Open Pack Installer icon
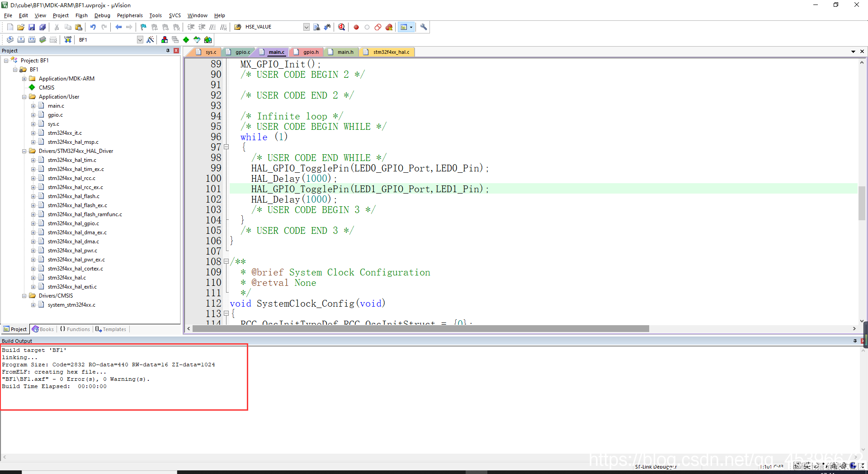The image size is (868, 474). (x=208, y=40)
